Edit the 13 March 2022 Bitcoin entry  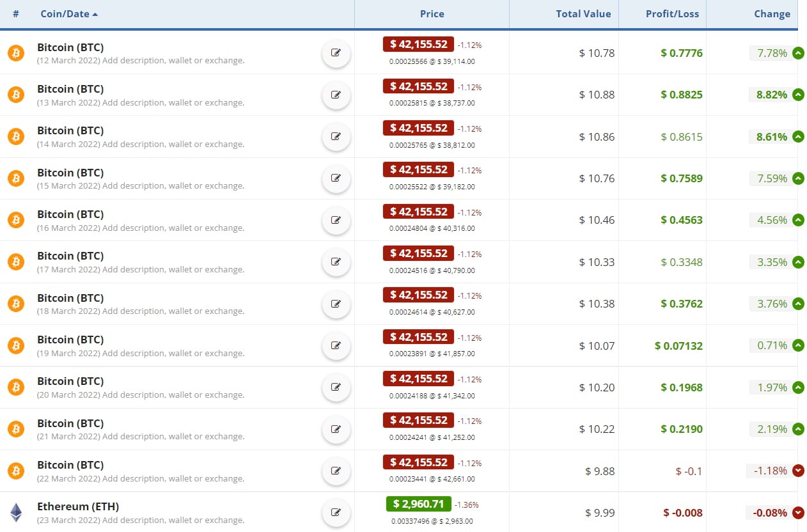tap(336, 95)
